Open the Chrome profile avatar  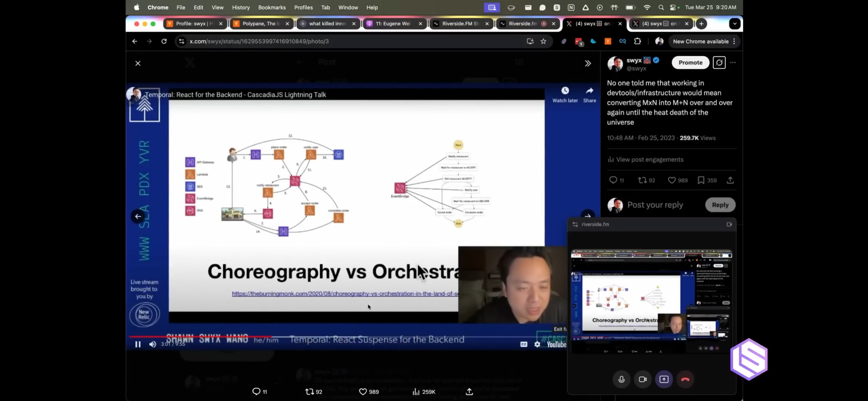[659, 41]
